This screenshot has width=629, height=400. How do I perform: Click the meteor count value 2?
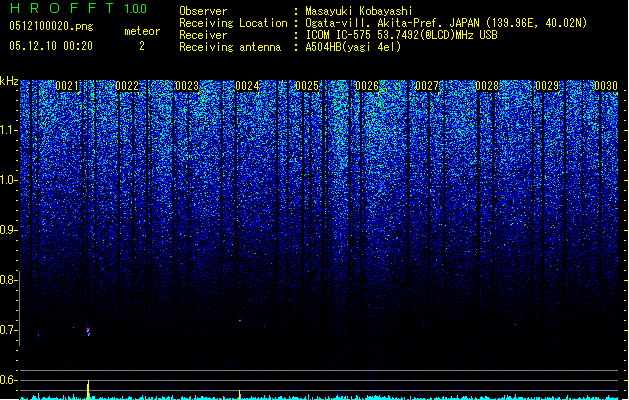point(142,46)
